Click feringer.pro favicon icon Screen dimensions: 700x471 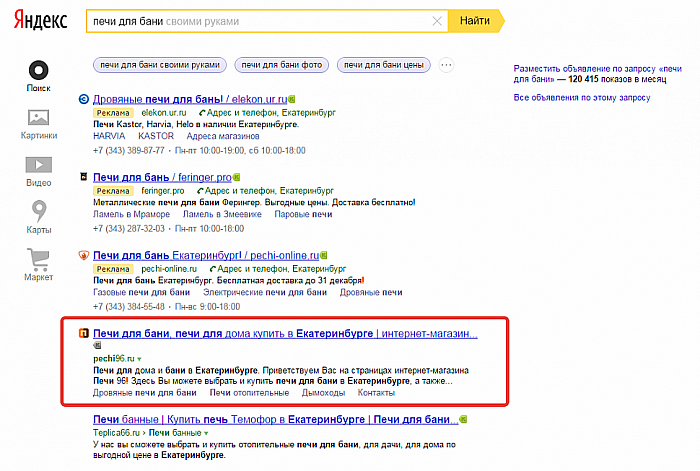click(83, 177)
